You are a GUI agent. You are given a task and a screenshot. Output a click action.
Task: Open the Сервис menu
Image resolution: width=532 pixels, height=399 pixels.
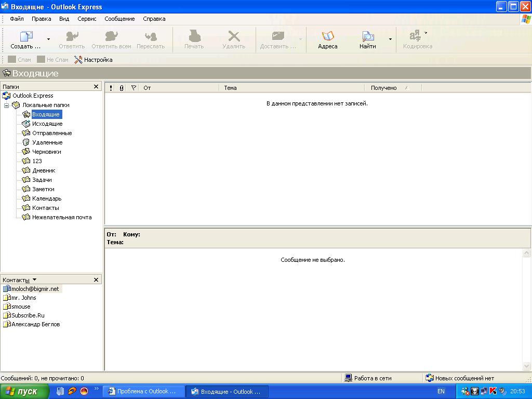pyautogui.click(x=87, y=19)
